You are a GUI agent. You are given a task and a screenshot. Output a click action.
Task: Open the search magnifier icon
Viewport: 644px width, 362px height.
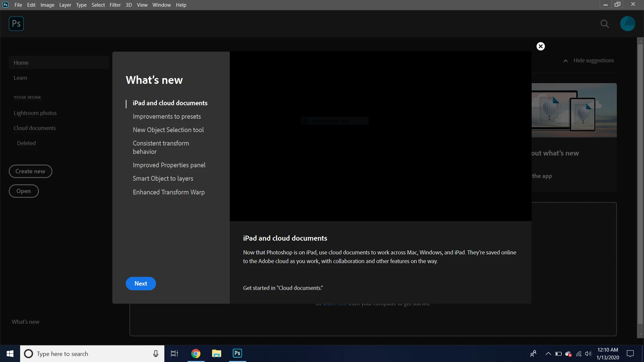tap(604, 24)
